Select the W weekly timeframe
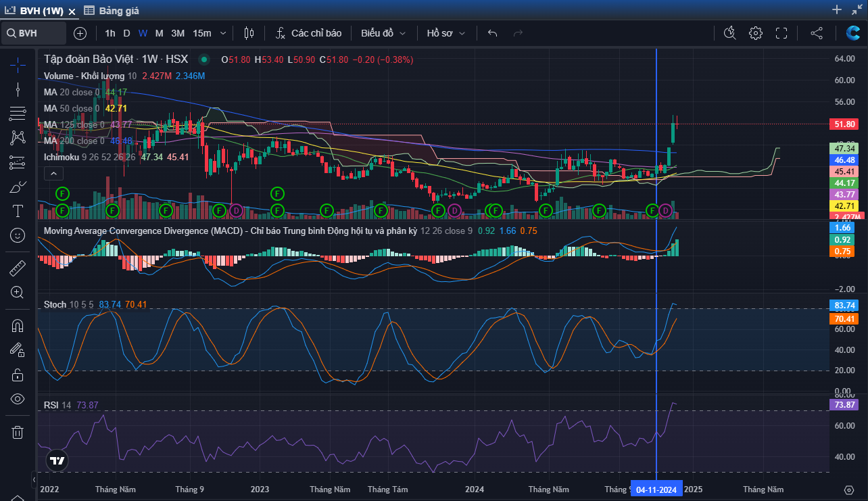 (143, 33)
